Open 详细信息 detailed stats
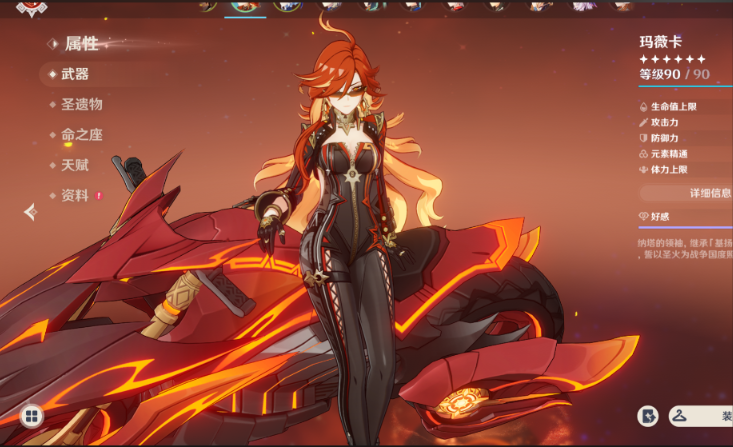This screenshot has width=733, height=447. coord(686,193)
